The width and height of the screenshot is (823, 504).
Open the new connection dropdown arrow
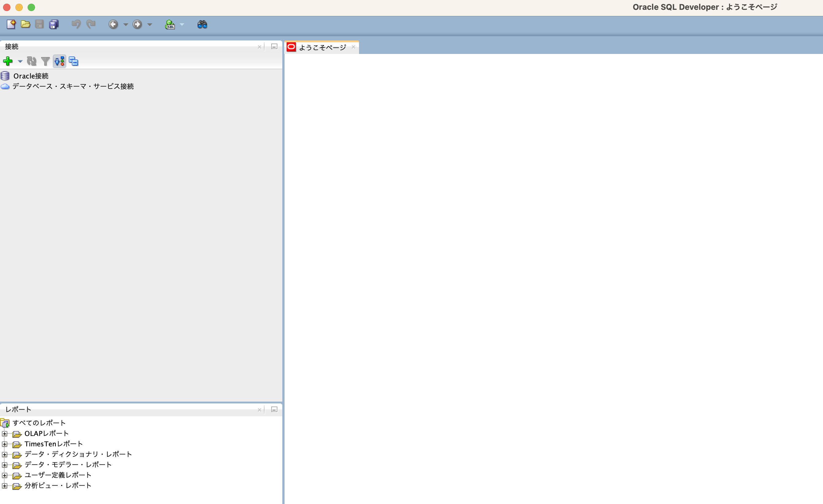[x=20, y=62]
